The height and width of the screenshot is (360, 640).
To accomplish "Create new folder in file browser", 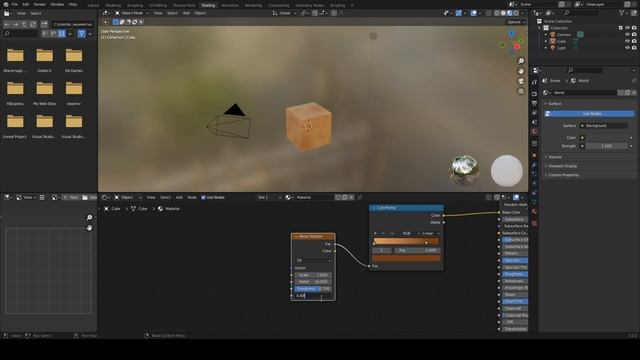I will click(44, 24).
